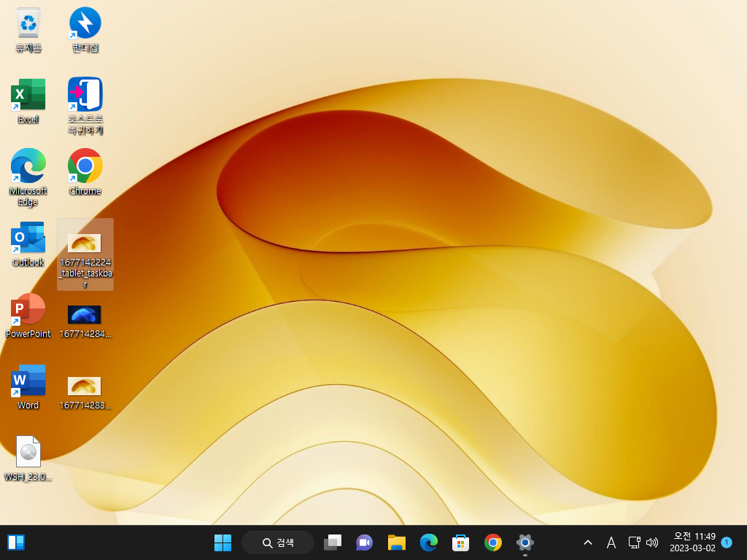747x560 pixels.
Task: Select the Bandizip desktop shortcut
Action: point(85,29)
